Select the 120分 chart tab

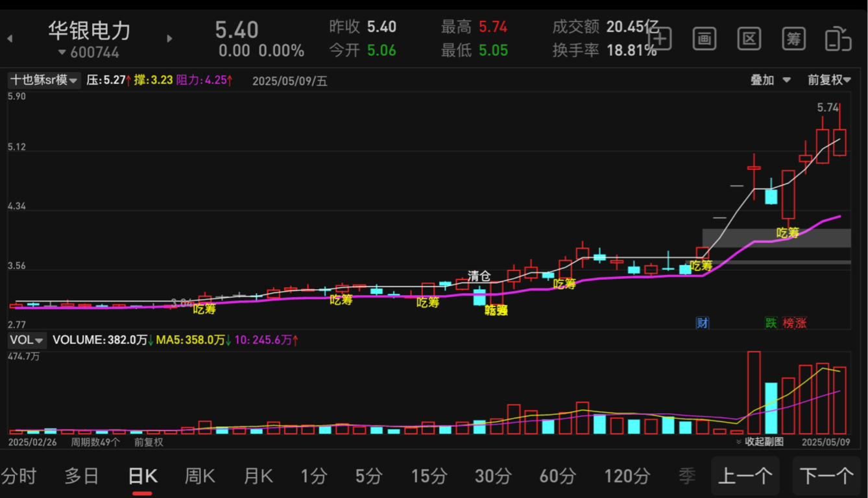[x=627, y=477]
